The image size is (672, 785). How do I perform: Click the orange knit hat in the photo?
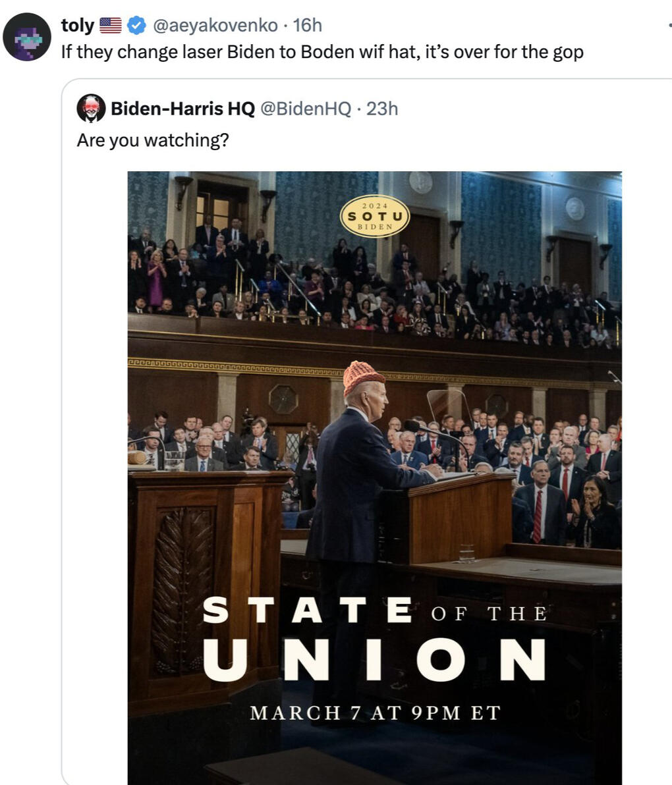(362, 377)
